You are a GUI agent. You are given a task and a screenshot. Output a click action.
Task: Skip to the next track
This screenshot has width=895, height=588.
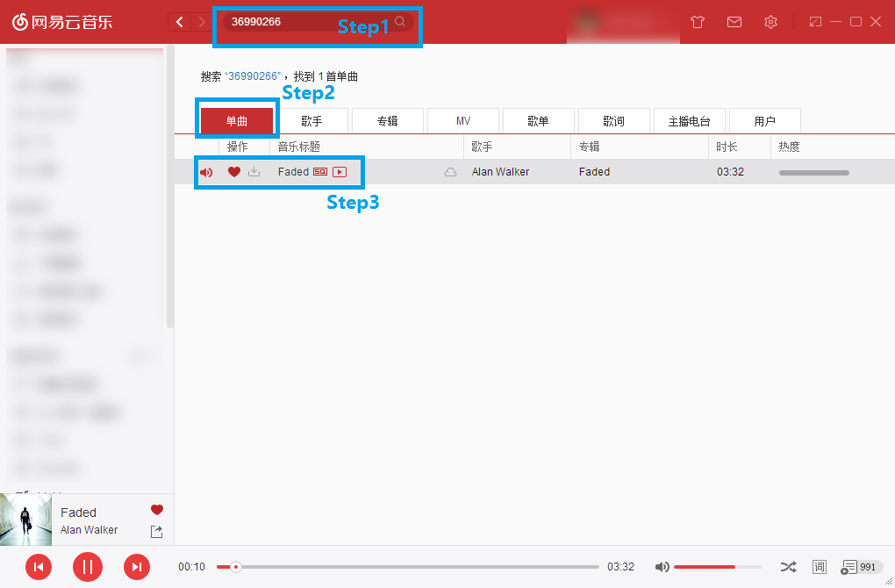coord(136,567)
